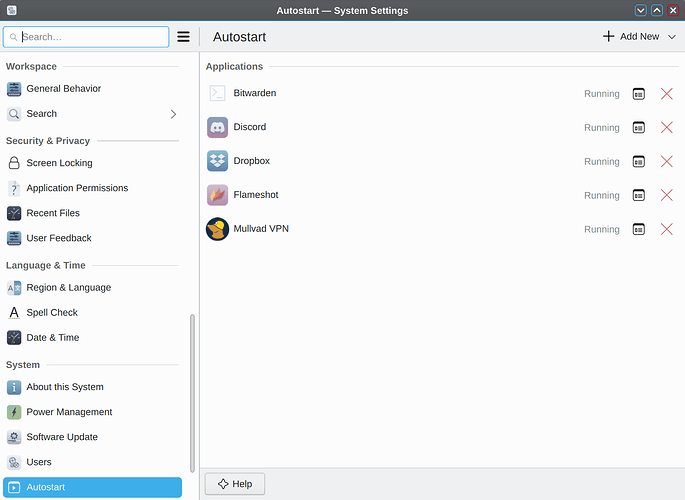Screen dimensions: 685x500
Task: Open the hamburger menu beside search
Action: click(183, 37)
